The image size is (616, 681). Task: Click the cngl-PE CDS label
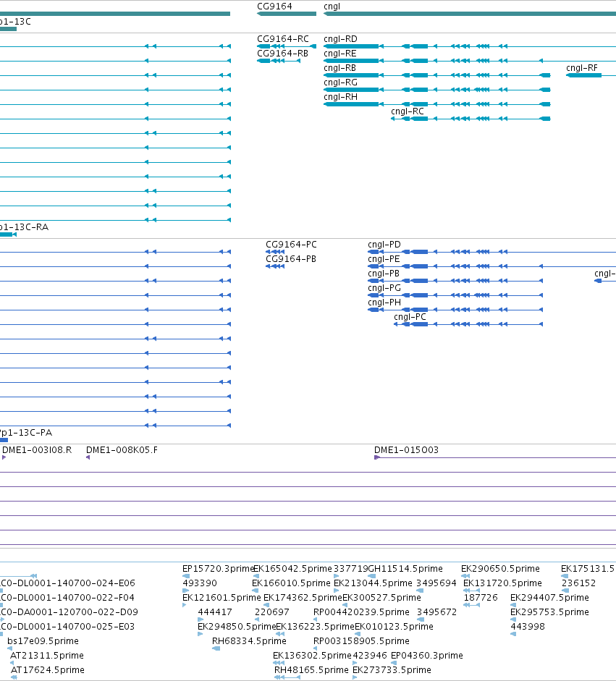coord(384,259)
